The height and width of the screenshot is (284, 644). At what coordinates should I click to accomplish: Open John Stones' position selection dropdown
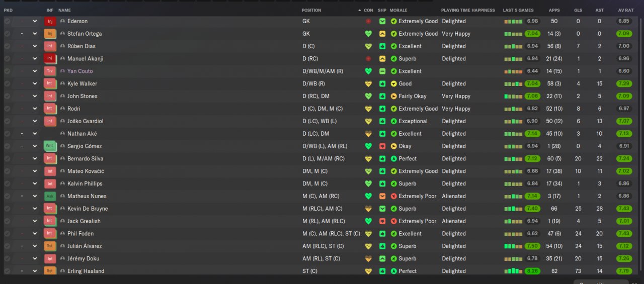coord(35,96)
